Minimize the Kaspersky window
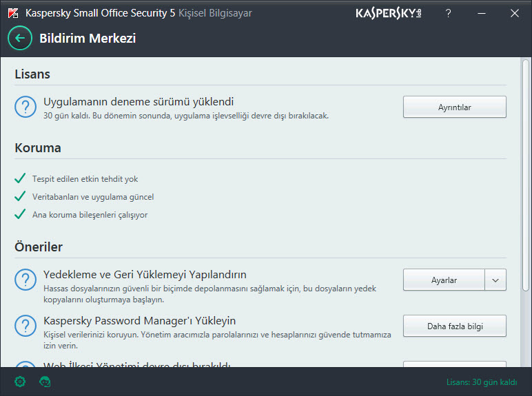The image size is (532, 396). [x=482, y=13]
